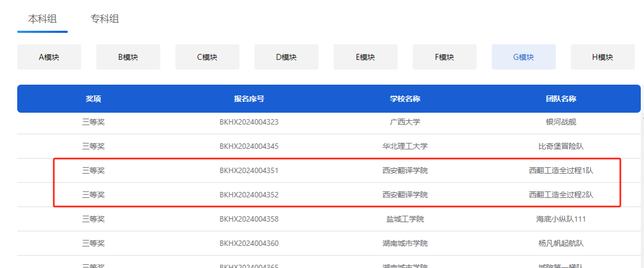
Task: Click the 团队名称 column header
Action: pyautogui.click(x=561, y=99)
